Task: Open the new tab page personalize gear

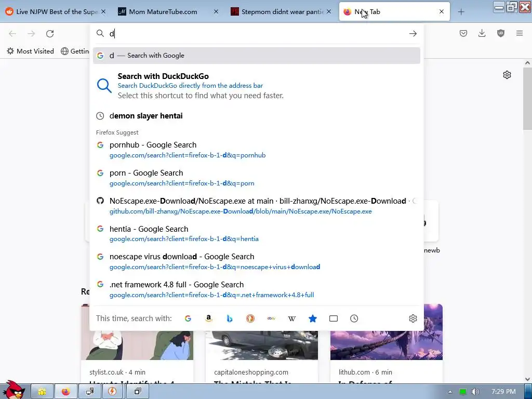Action: (x=507, y=75)
